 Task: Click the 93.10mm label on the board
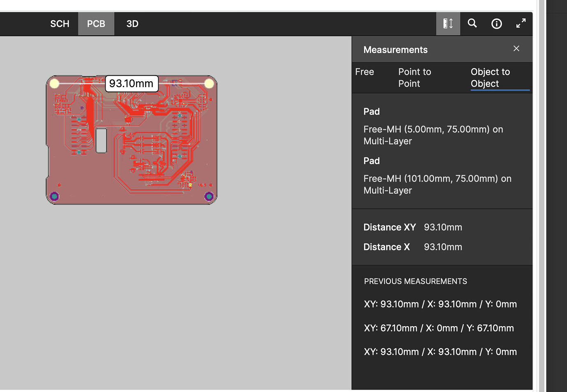click(x=131, y=84)
